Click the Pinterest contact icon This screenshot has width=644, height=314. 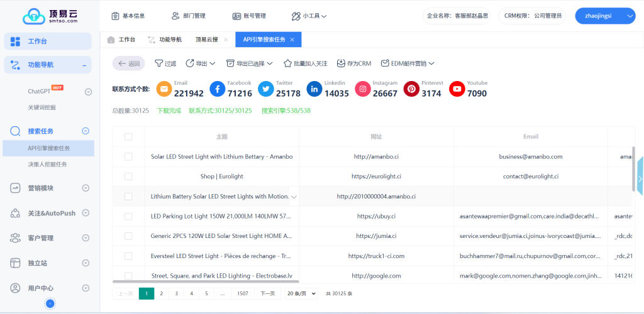[411, 89]
